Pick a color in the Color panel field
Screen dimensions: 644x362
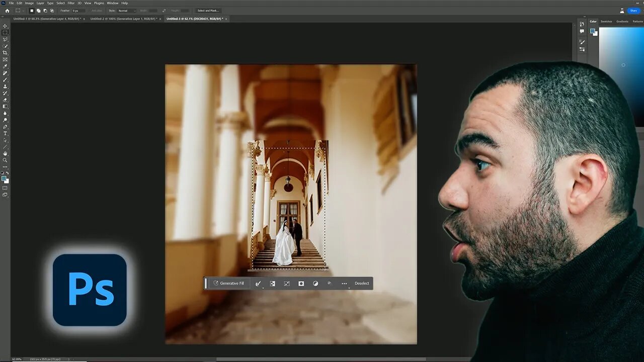click(x=623, y=64)
